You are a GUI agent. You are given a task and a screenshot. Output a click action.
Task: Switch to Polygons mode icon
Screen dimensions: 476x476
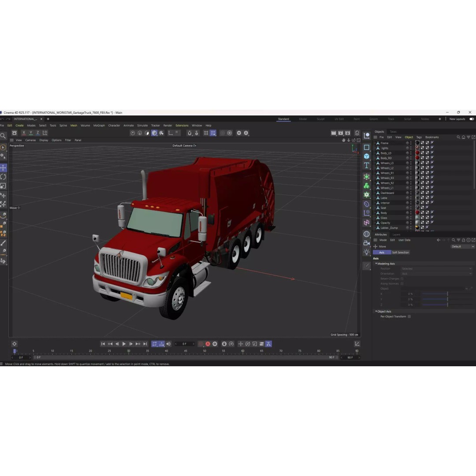click(147, 133)
